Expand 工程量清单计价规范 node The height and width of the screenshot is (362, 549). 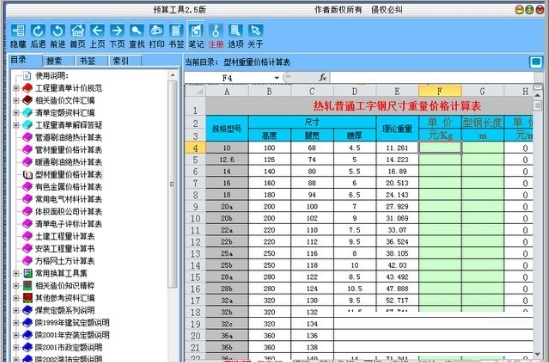coord(16,88)
